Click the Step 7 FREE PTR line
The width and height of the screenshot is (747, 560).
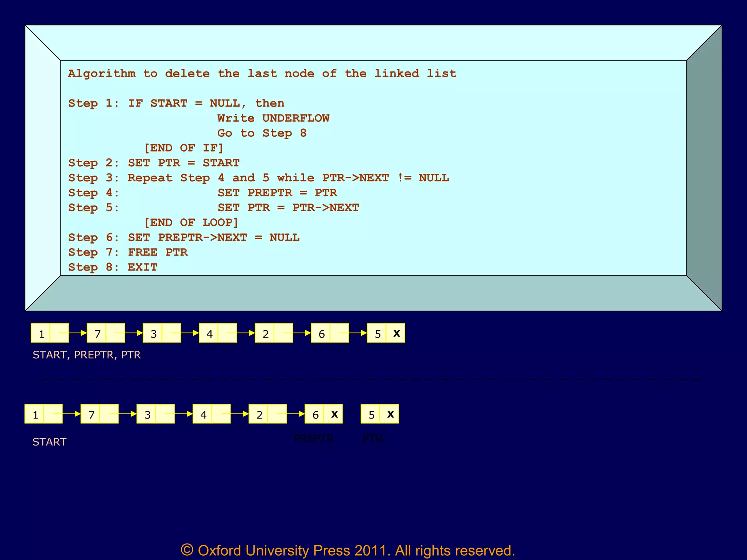[128, 252]
